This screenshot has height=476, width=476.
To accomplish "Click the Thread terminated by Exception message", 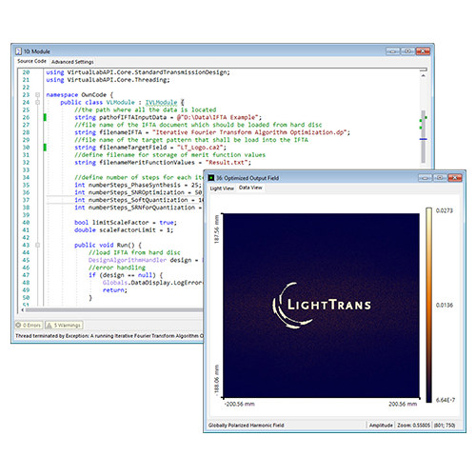I will (109, 336).
